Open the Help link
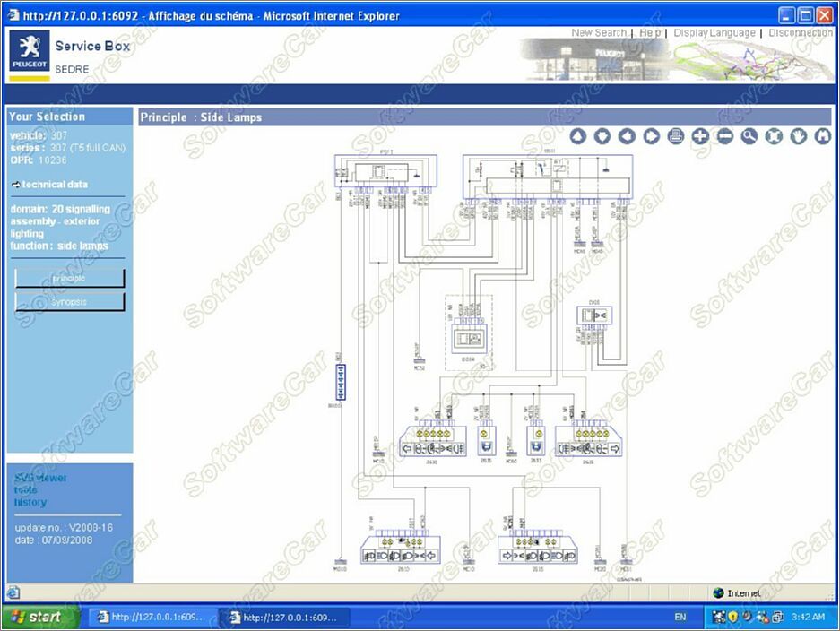This screenshot has height=631, width=840. [650, 33]
